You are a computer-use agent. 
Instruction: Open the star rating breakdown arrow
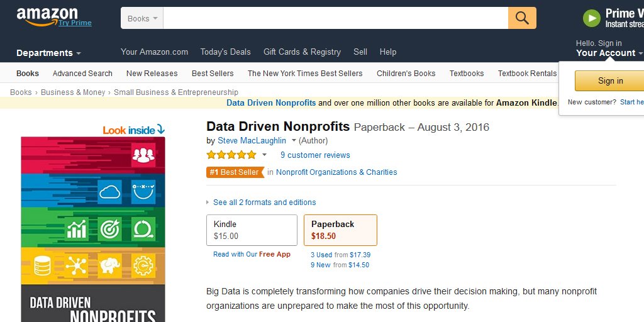(265, 155)
